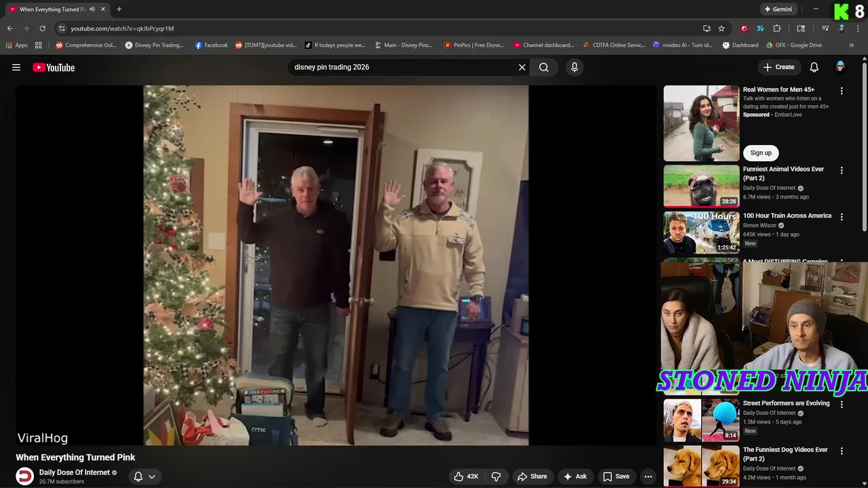Screen dimensions: 868x488
Task: Open TOMT youtube vid bookmark
Action: pyautogui.click(x=266, y=45)
